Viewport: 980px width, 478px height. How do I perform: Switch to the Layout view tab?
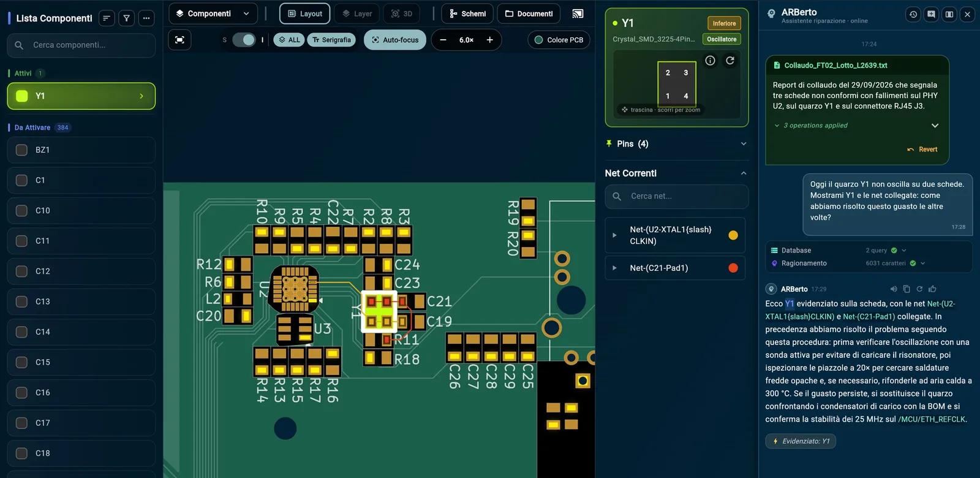coord(305,13)
